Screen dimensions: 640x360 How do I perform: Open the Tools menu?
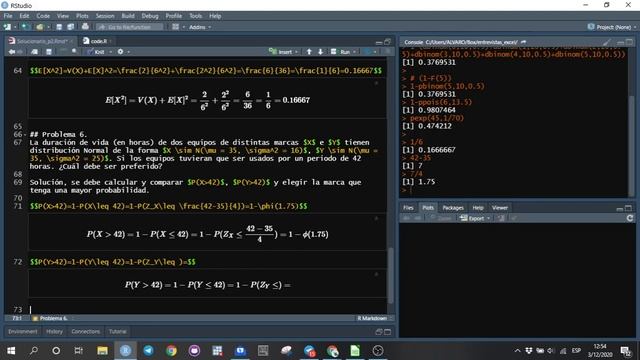click(195, 16)
